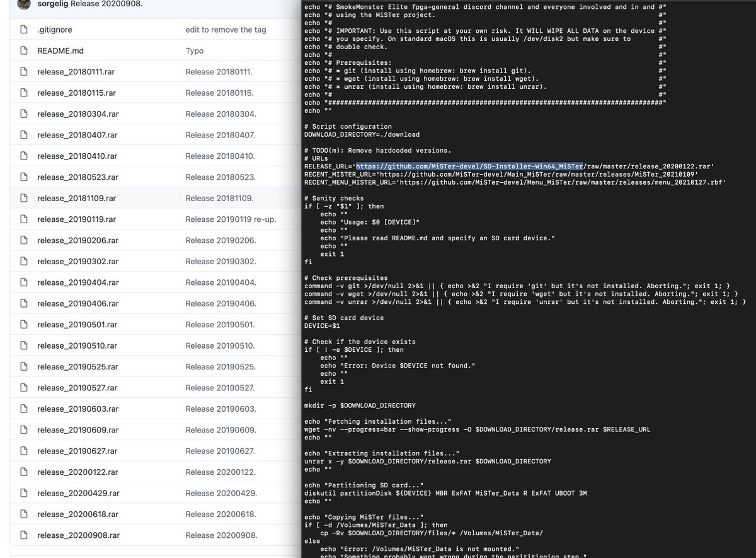This screenshot has width=756, height=558.
Task: Click the unrar x -y extraction command
Action: (427, 461)
